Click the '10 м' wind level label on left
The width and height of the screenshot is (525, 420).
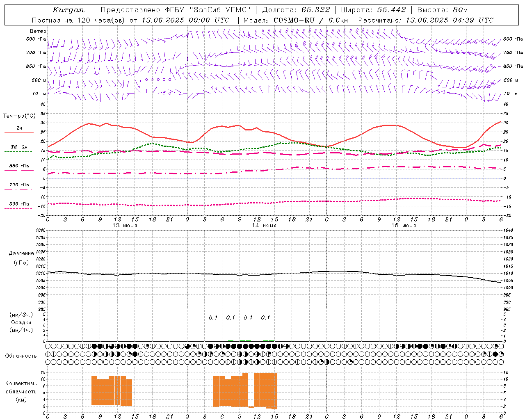click(39, 94)
